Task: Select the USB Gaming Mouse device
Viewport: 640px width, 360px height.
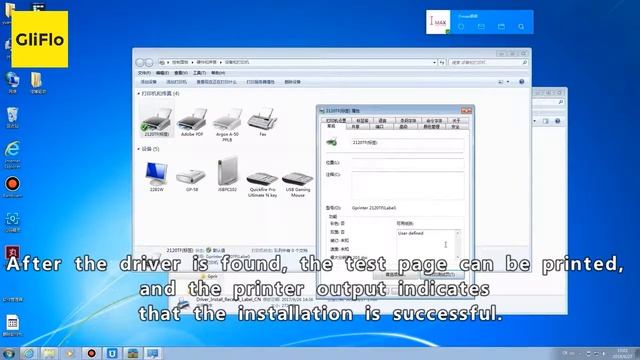Action: (x=298, y=184)
